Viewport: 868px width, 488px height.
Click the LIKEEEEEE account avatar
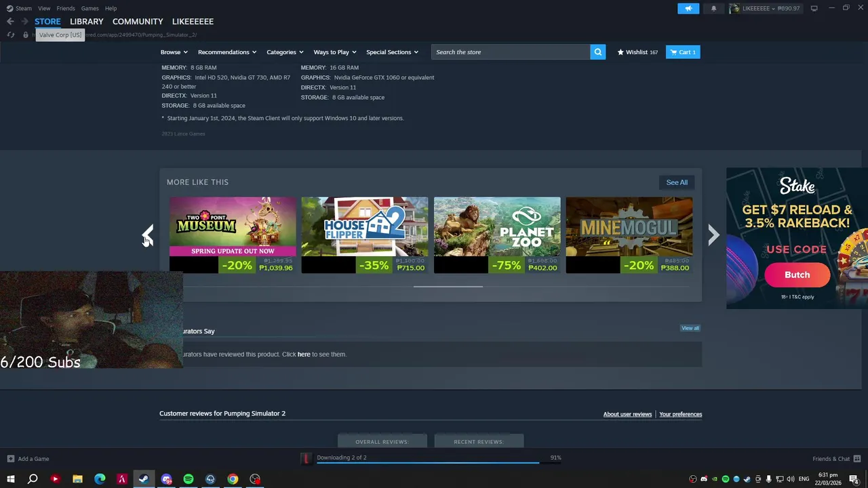coord(734,8)
